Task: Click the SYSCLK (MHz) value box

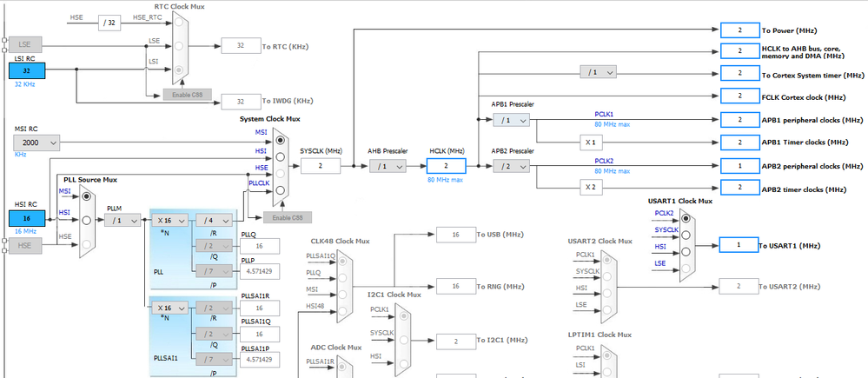Action: click(x=321, y=166)
